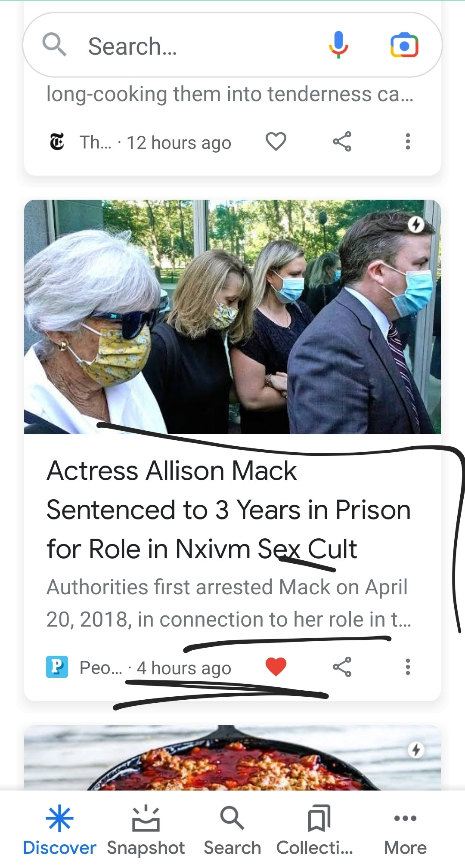Open Actress Allison Mack Sentenced headline
Screen dimensions: 465x868
pyautogui.click(x=228, y=510)
